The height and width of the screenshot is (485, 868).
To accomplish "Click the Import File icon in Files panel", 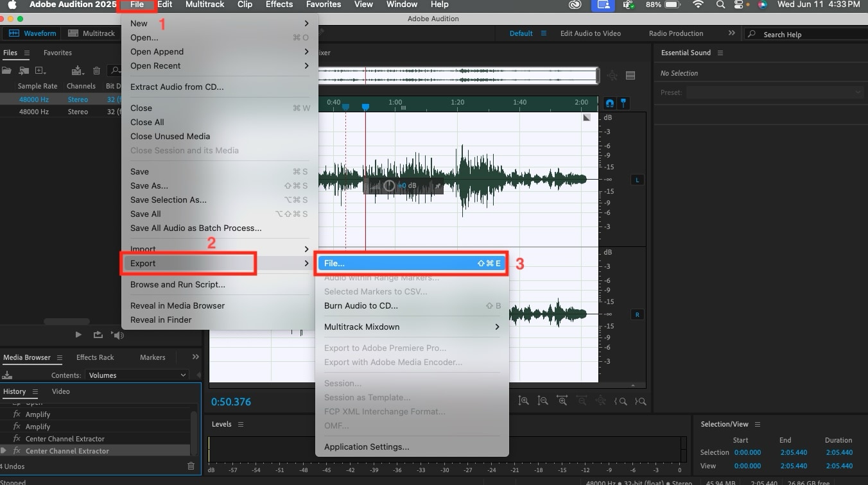I will (24, 71).
